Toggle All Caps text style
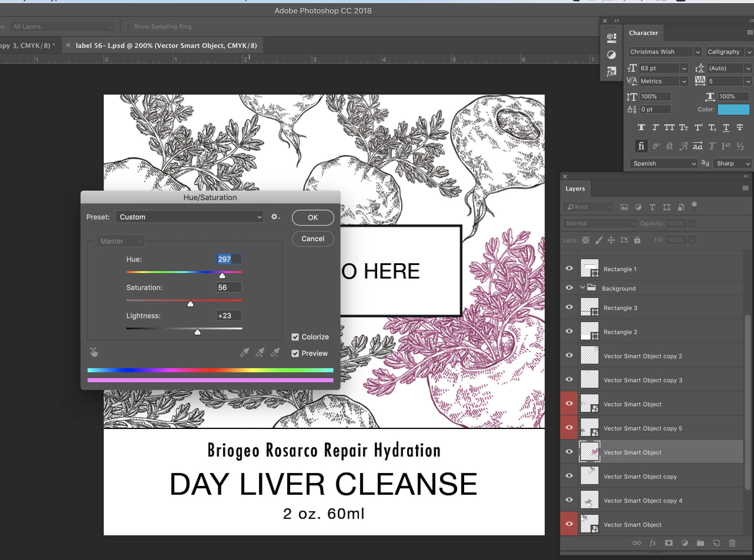 coord(669,127)
